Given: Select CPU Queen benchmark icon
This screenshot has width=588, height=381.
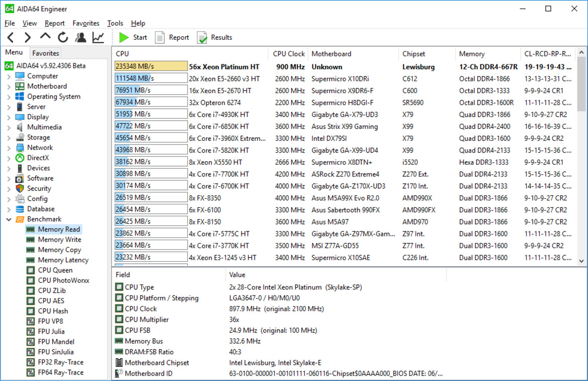Looking at the screenshot, I should pos(30,270).
